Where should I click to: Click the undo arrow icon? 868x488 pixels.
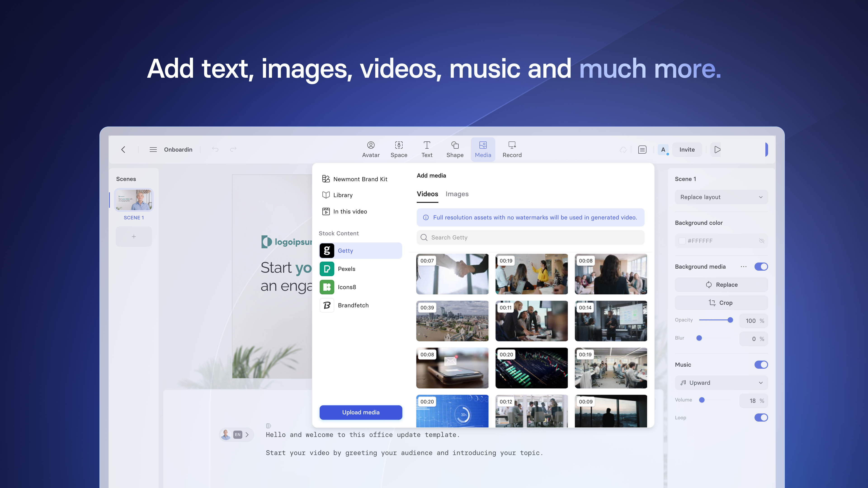tap(215, 149)
